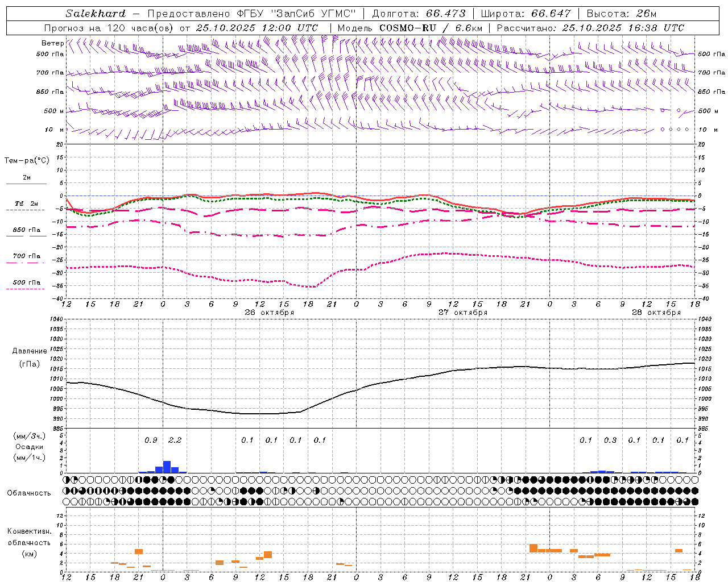Click the 'Salekhard' station name in header
Image resolution: width=728 pixels, height=582 pixels.
[96, 14]
